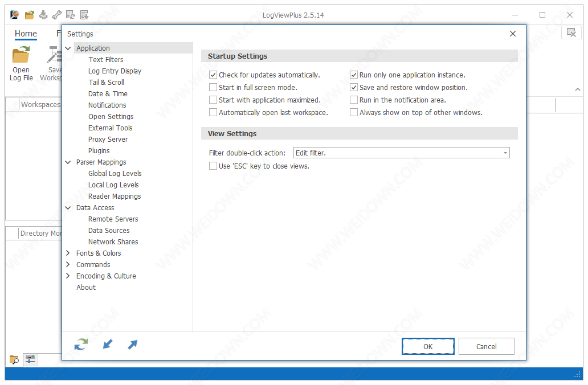Click the document down-arrow icon in title bar
The height and width of the screenshot is (385, 588).
tap(84, 15)
